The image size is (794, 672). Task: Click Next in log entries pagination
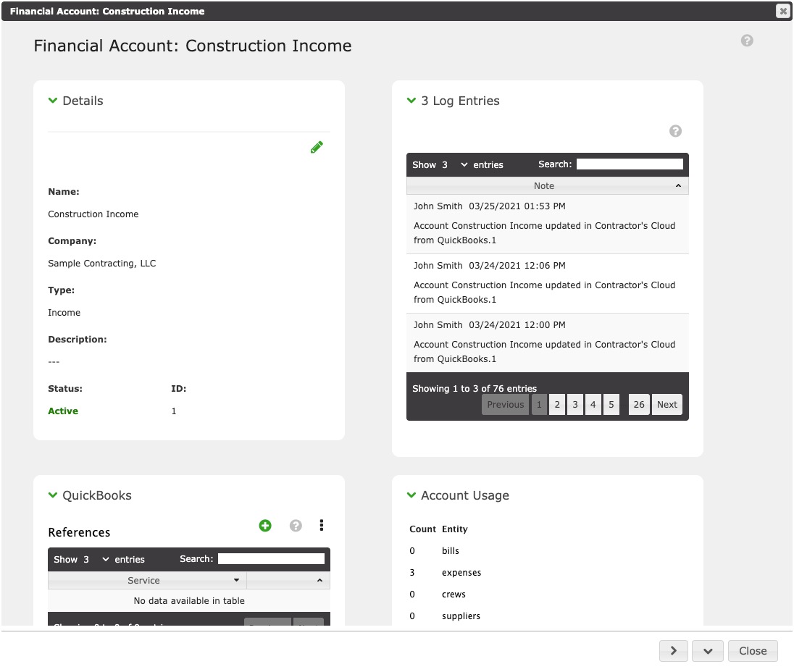click(667, 405)
